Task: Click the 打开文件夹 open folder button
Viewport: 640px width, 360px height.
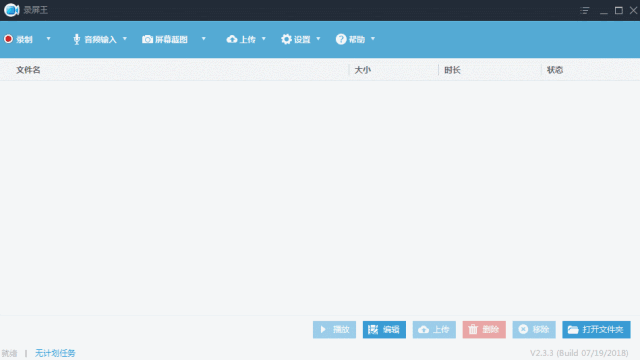Action: tap(596, 329)
